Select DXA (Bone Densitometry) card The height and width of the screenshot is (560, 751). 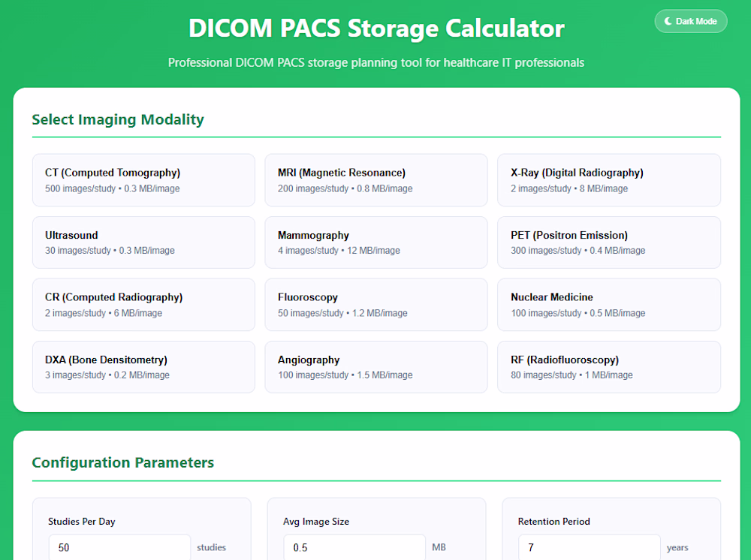(x=143, y=367)
